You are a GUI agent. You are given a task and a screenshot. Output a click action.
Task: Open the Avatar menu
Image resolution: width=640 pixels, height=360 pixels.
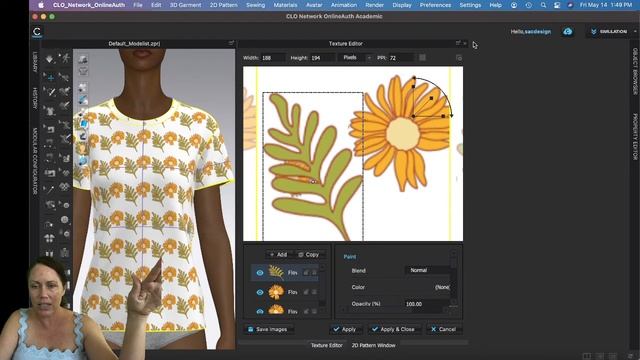pyautogui.click(x=314, y=5)
